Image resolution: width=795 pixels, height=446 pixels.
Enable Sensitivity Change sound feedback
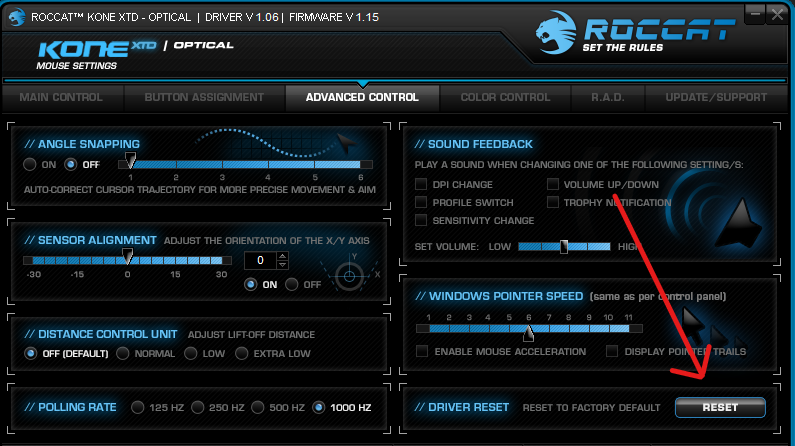[421, 220]
